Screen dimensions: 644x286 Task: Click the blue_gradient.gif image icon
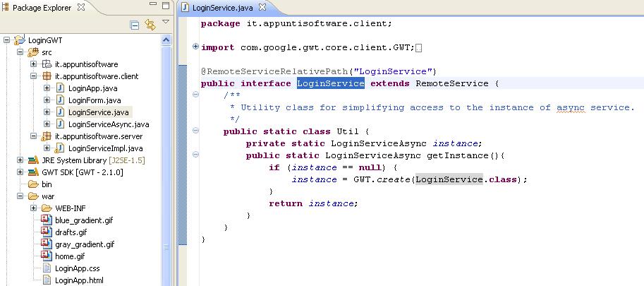click(x=47, y=220)
